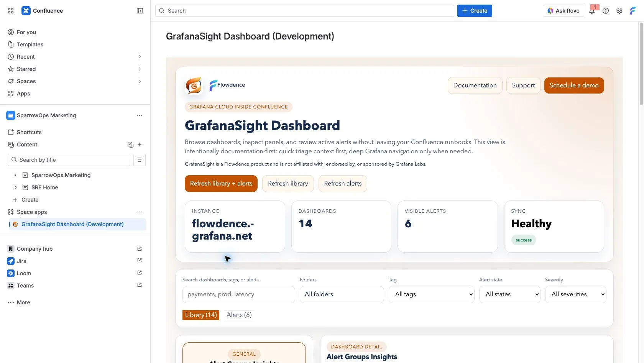Focus the dashboards search input
The height and width of the screenshot is (363, 644).
click(x=239, y=294)
